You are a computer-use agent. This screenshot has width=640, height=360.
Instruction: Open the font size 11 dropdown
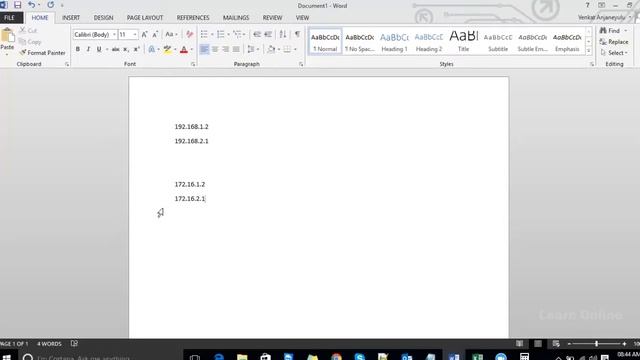(x=135, y=35)
